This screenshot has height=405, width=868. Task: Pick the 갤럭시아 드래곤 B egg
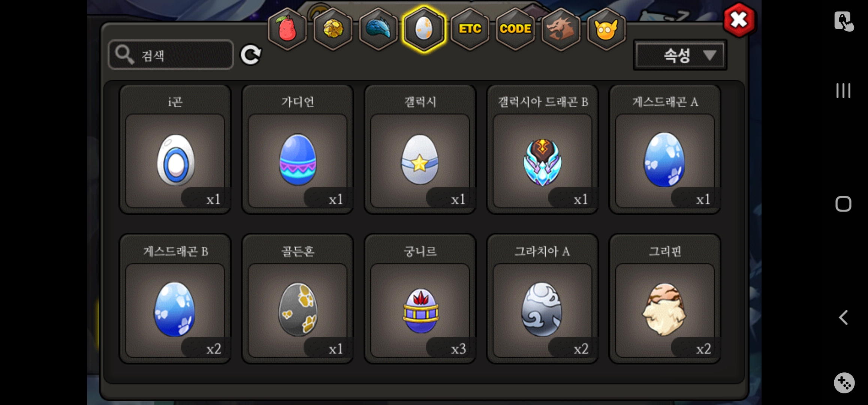point(543,150)
